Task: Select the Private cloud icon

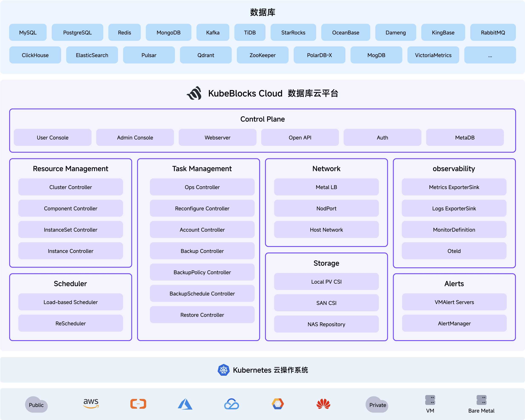Action: pyautogui.click(x=377, y=404)
